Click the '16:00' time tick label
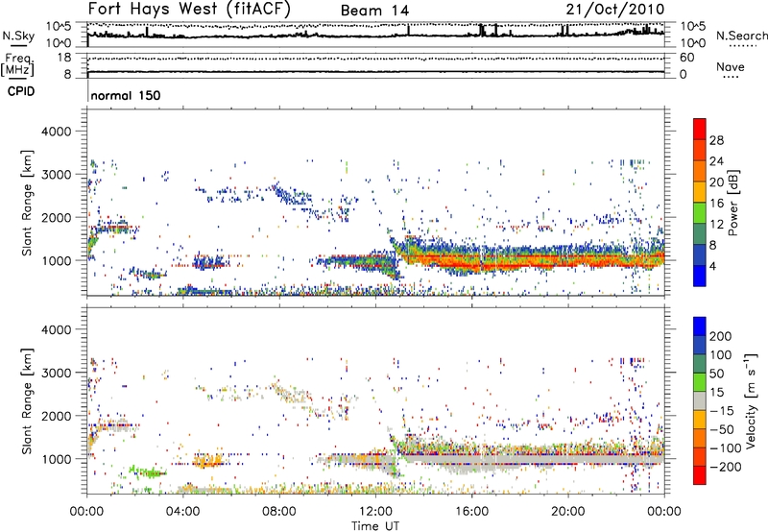 (471, 512)
